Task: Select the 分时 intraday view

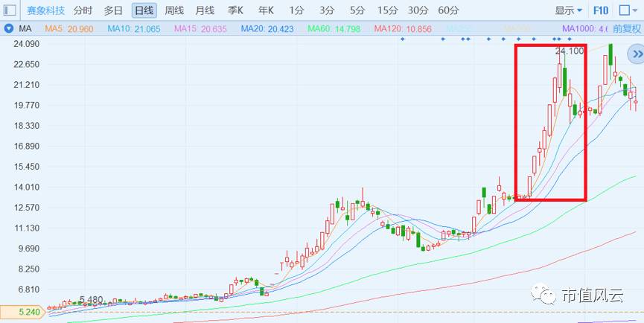Action: pos(83,10)
